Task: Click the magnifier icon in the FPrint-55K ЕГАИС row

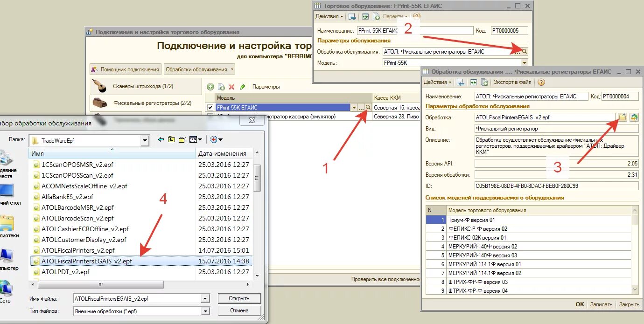Action: [x=368, y=108]
